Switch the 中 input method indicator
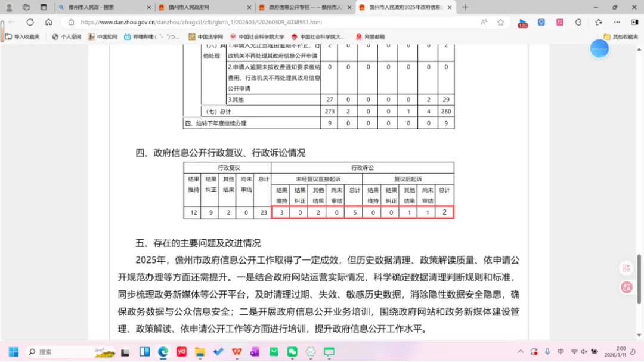The image size is (644, 362). 561,352
